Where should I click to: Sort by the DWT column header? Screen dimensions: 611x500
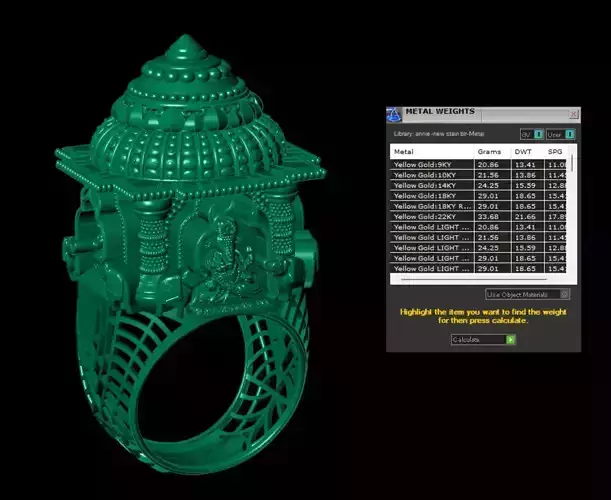[x=528, y=152]
